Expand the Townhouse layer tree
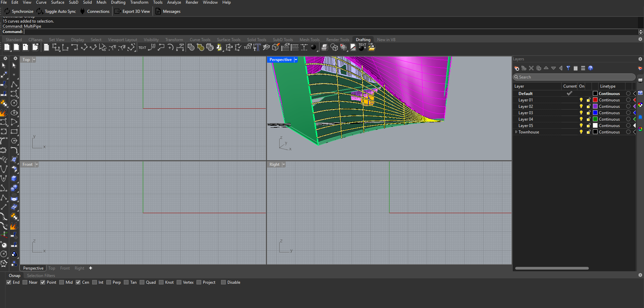The width and height of the screenshot is (644, 308). 516,132
